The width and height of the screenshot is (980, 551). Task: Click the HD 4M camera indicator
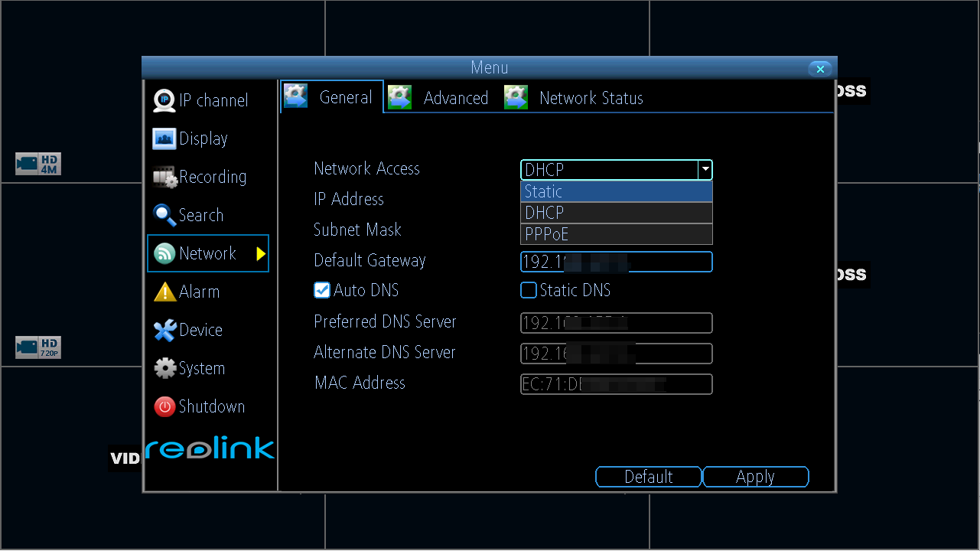click(x=38, y=164)
